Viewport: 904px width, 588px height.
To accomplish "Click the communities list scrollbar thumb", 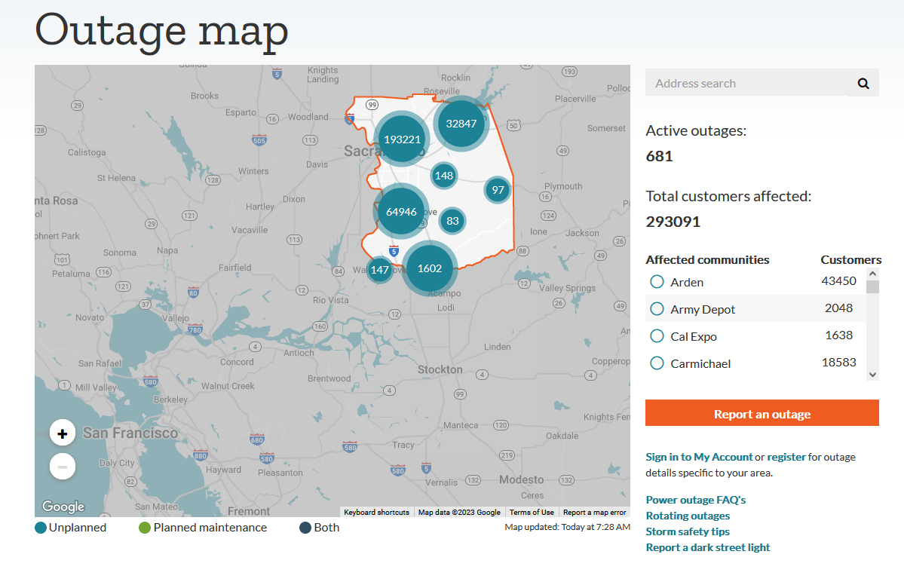I will 873,287.
